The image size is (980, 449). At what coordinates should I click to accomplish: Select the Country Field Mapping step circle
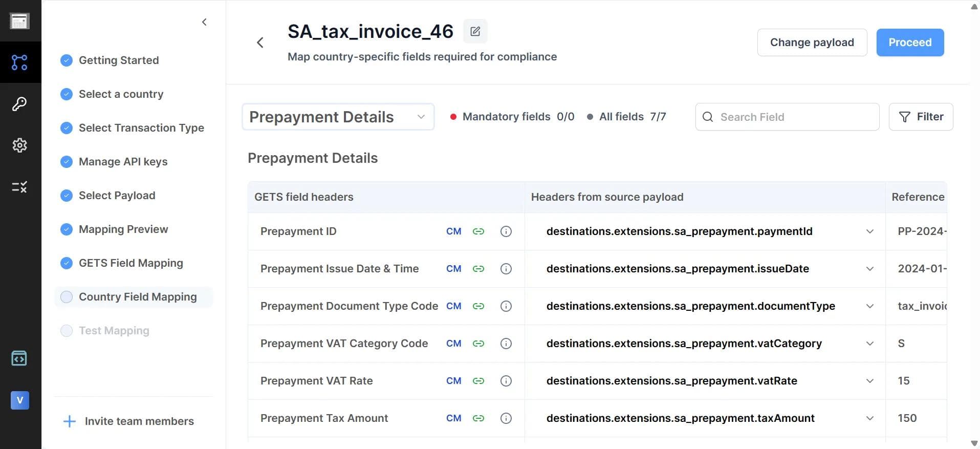coord(67,297)
